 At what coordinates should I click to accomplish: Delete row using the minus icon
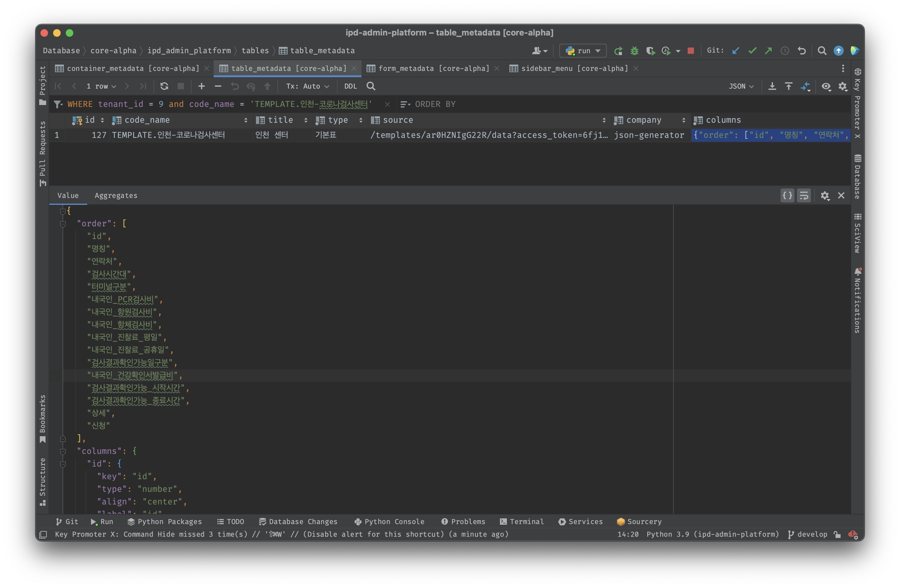218,86
